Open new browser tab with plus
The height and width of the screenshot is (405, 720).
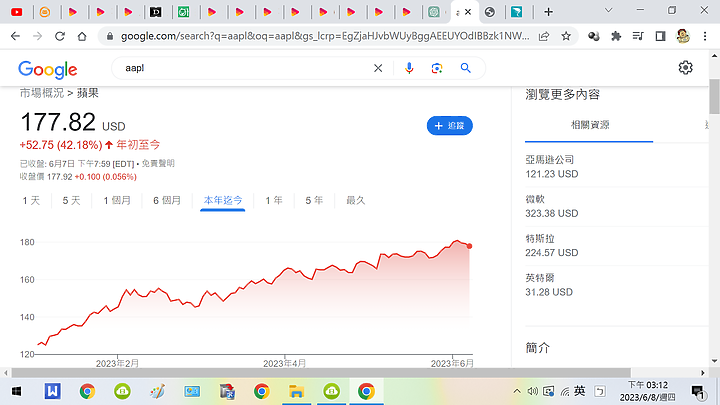pos(548,12)
